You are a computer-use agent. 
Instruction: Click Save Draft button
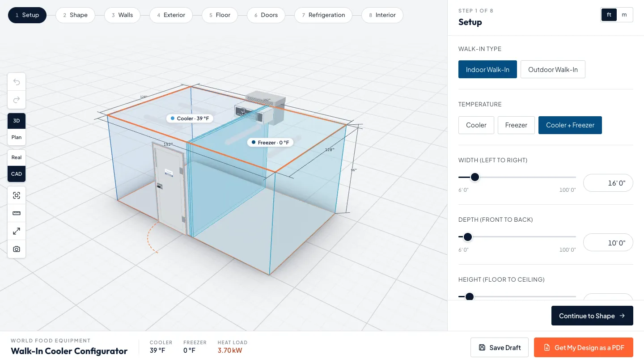coord(500,347)
